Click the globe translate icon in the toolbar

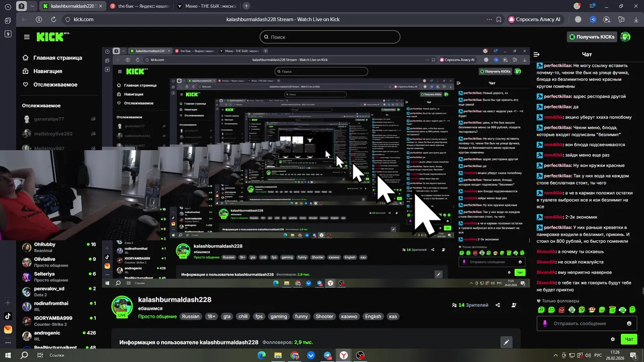[578, 19]
